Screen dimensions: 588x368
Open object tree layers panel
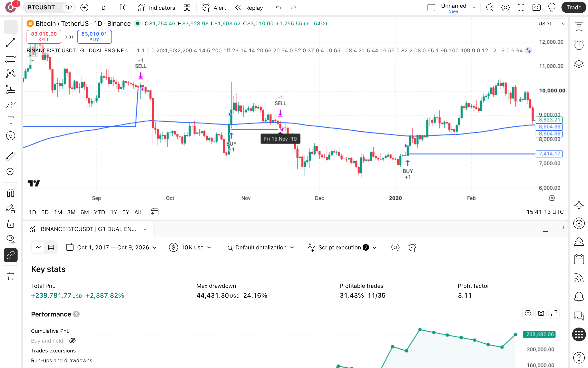tap(579, 64)
